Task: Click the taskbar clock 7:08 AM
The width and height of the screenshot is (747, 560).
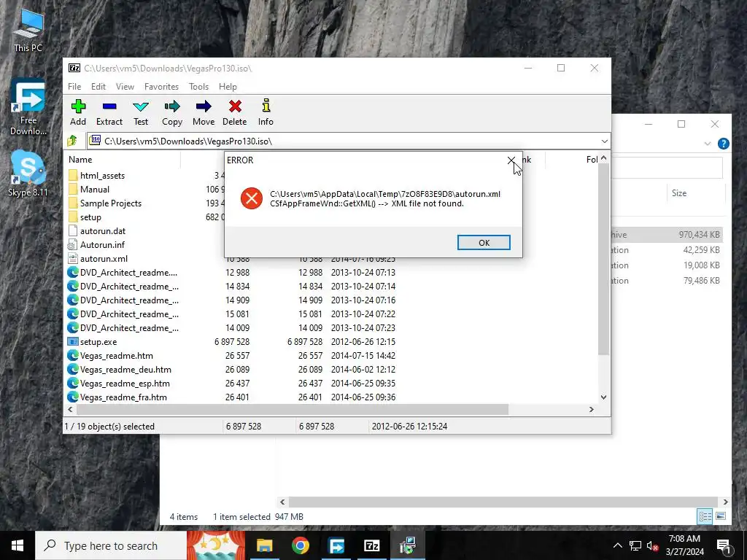Action: (684, 545)
